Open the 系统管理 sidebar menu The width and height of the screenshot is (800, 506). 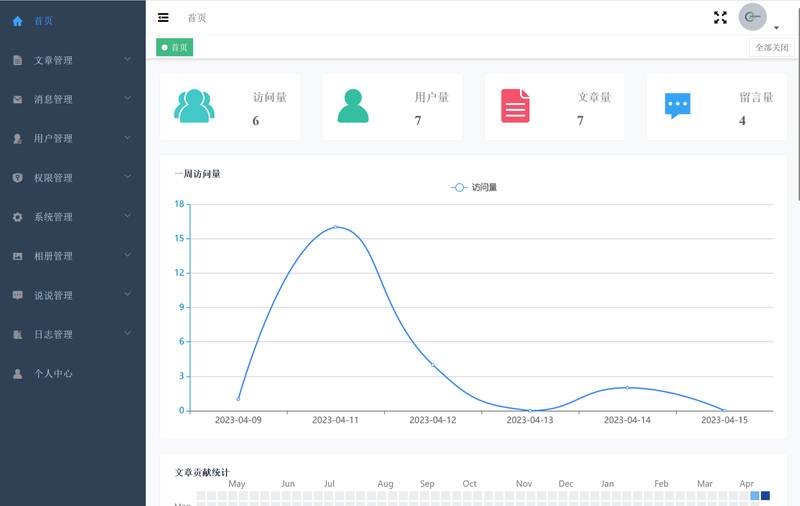click(72, 217)
